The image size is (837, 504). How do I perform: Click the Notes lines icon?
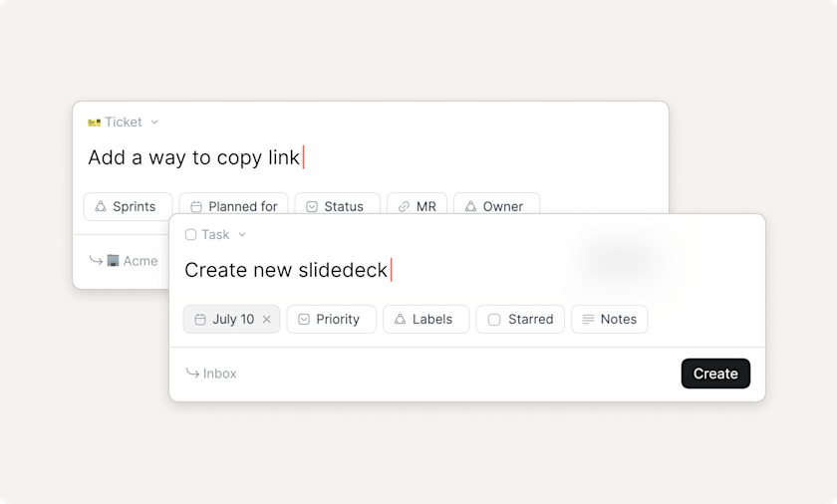click(x=588, y=320)
